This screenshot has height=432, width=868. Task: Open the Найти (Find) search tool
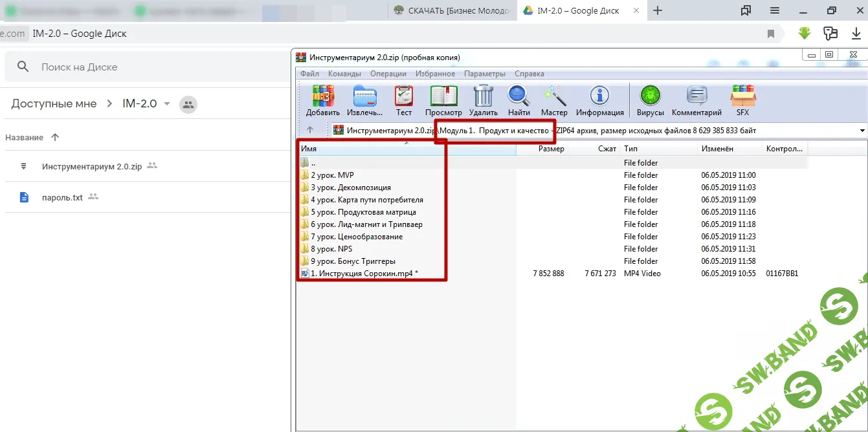click(x=518, y=100)
